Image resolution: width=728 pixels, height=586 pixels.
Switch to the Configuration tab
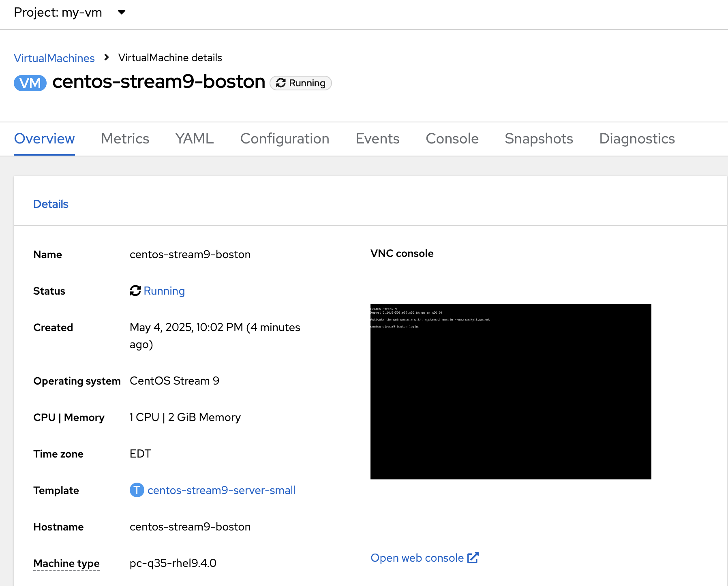click(x=285, y=139)
